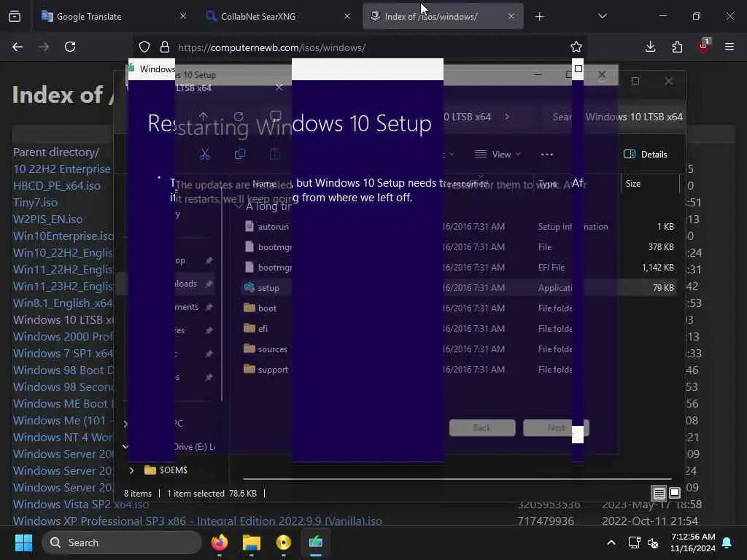Screen dimensions: 747x560
Task: Close the CollabNet SearXNG tab
Action: (347, 17)
